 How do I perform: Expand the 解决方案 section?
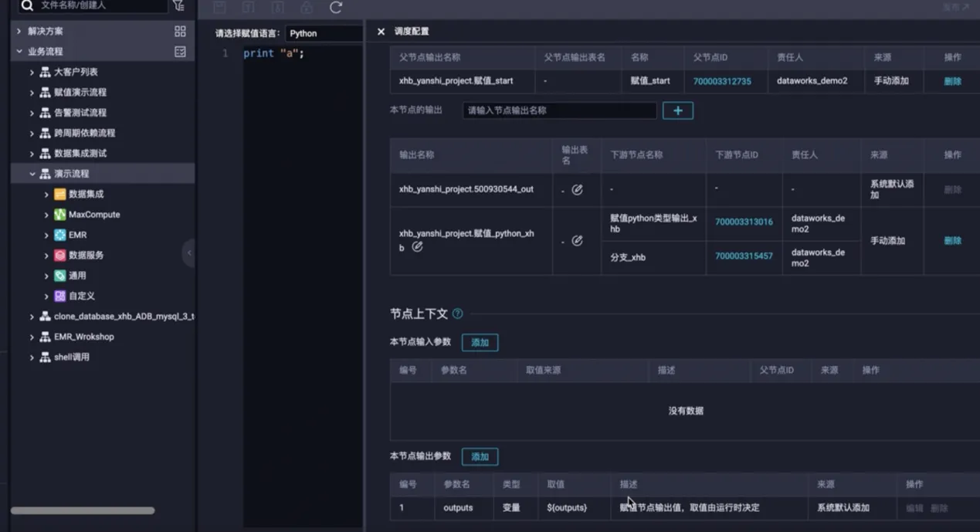pos(19,31)
